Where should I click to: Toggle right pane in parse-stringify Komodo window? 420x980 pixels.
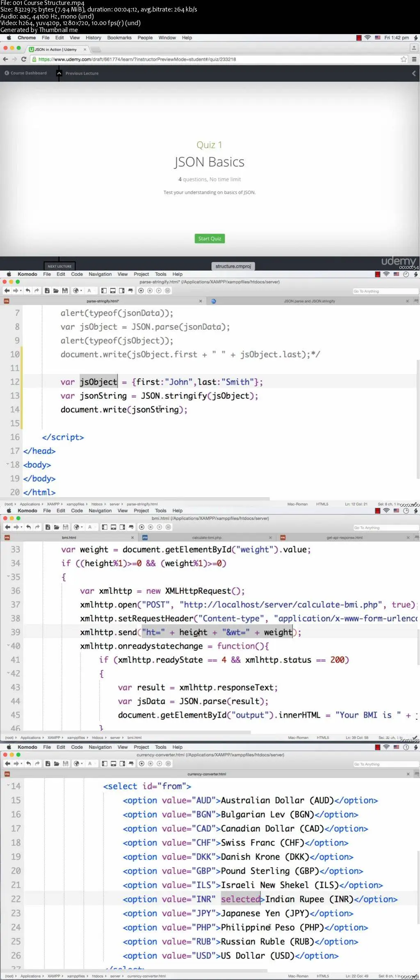pyautogui.click(x=122, y=291)
